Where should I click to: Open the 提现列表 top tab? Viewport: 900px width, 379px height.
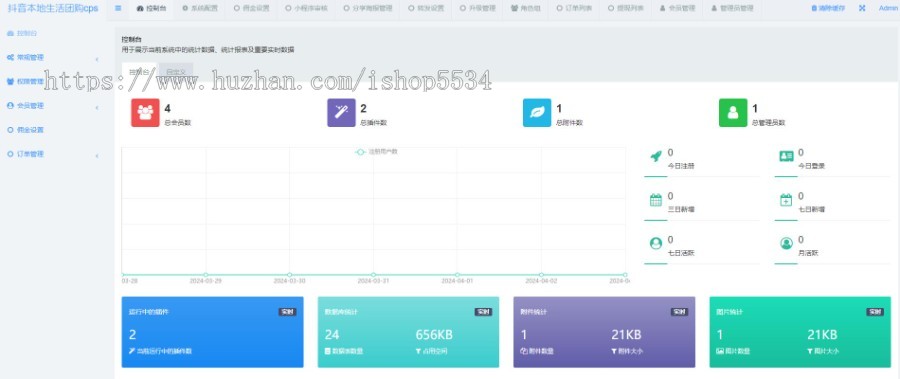click(626, 9)
